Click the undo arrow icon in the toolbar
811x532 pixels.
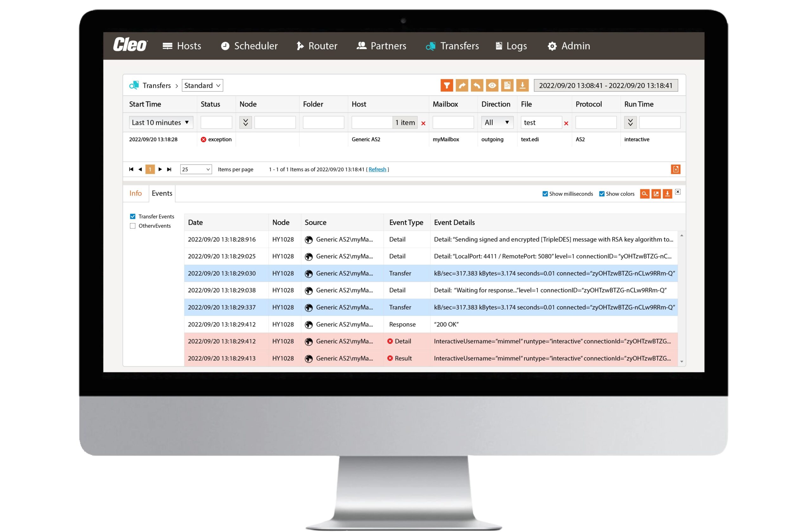coord(477,85)
